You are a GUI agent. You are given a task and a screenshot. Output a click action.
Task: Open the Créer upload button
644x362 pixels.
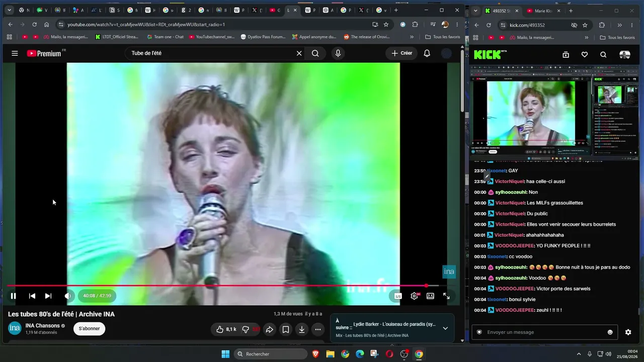[402, 53]
